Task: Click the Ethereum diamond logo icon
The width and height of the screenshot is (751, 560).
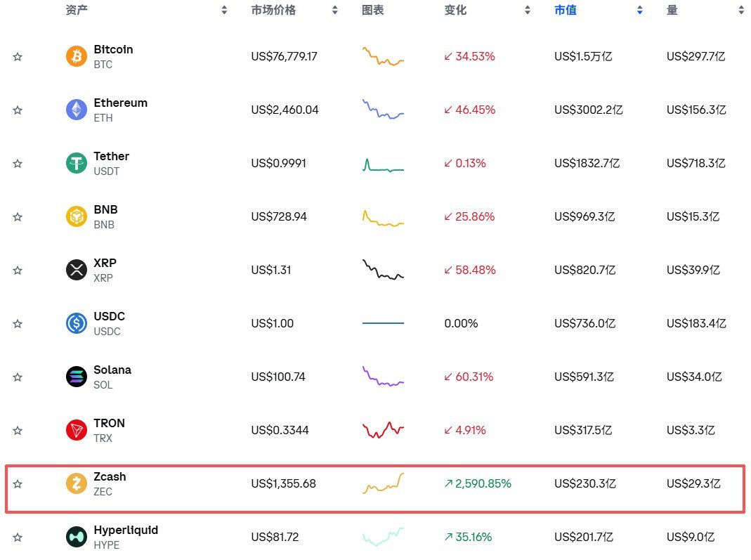Action: (76, 110)
